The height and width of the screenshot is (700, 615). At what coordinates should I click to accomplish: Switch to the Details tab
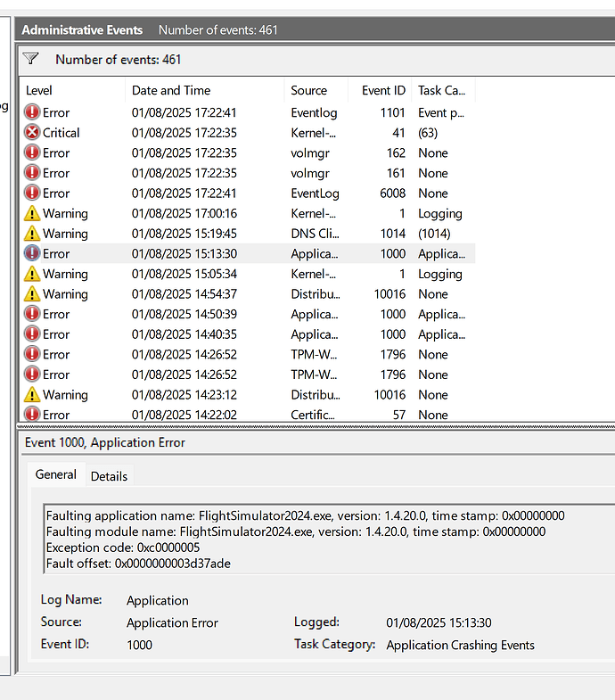point(109,476)
